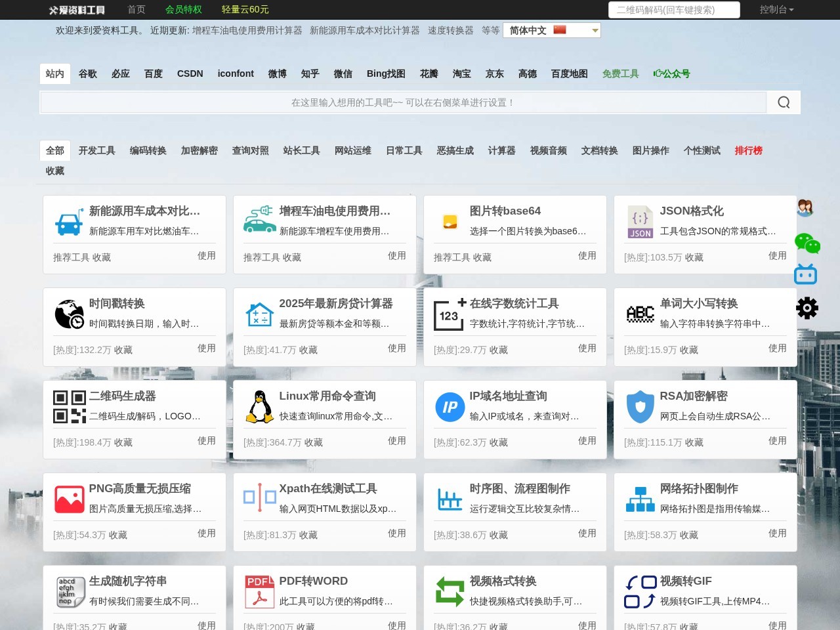Click 收藏 on the 图片转base64 card

(482, 257)
